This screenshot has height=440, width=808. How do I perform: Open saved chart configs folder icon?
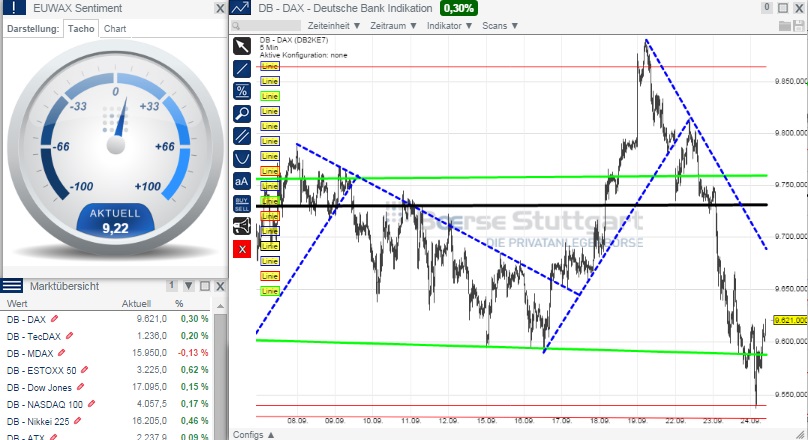[x=785, y=26]
